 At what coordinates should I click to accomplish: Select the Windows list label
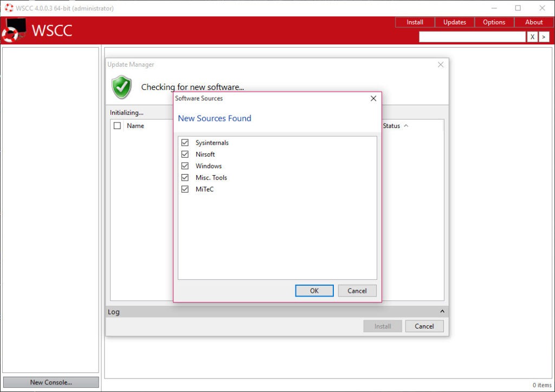tap(209, 166)
